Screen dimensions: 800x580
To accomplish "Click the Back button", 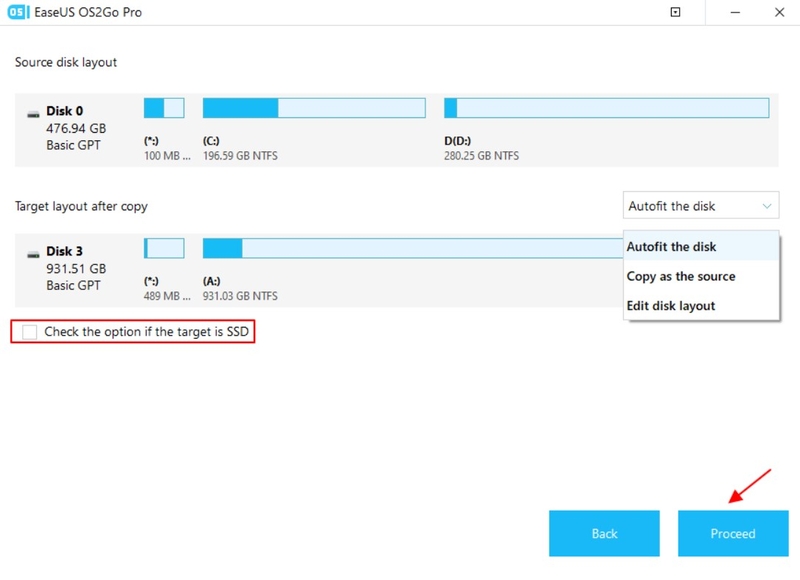I will [x=604, y=533].
